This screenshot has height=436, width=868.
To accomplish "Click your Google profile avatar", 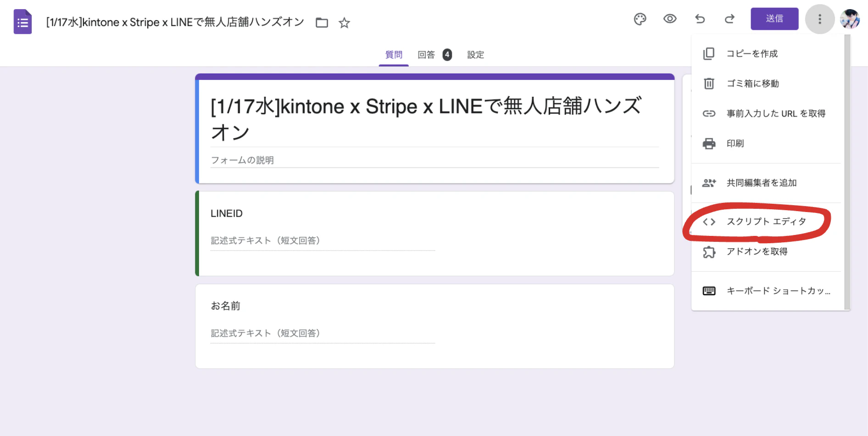I will coord(851,19).
